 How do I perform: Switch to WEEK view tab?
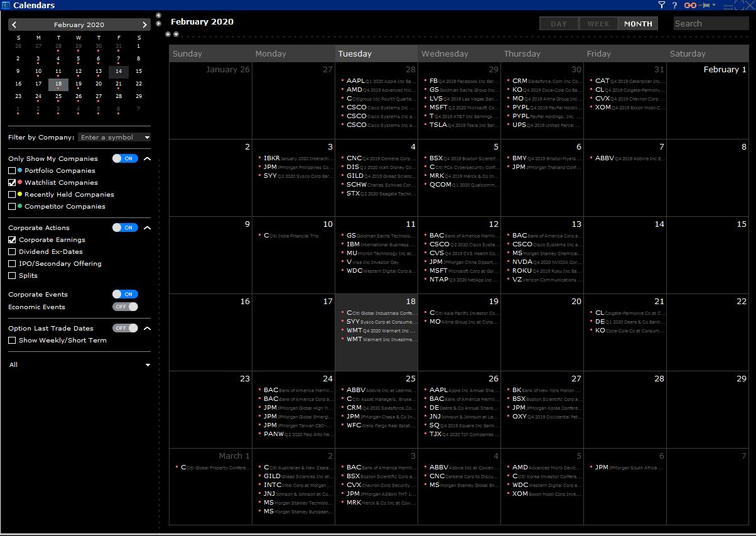pos(598,24)
